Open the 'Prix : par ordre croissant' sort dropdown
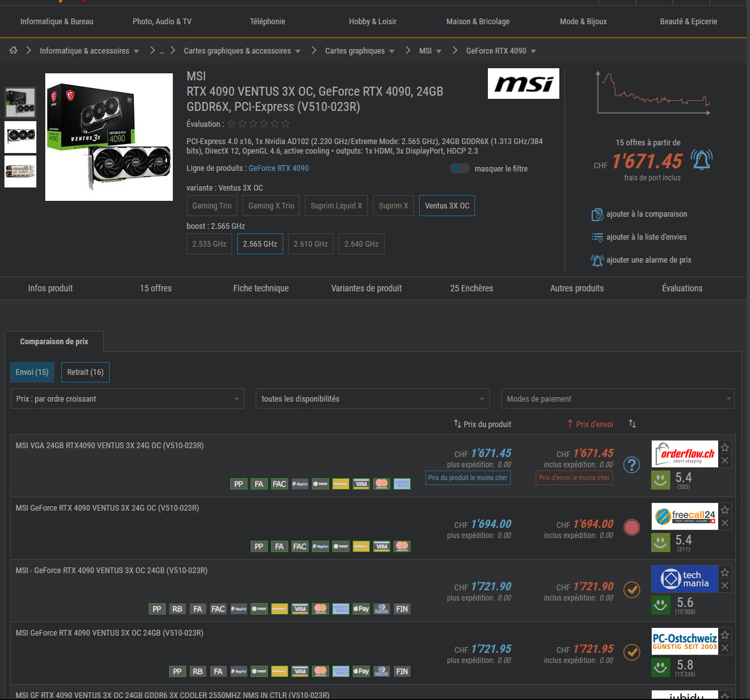Image resolution: width=750 pixels, height=700 pixels. click(x=128, y=399)
